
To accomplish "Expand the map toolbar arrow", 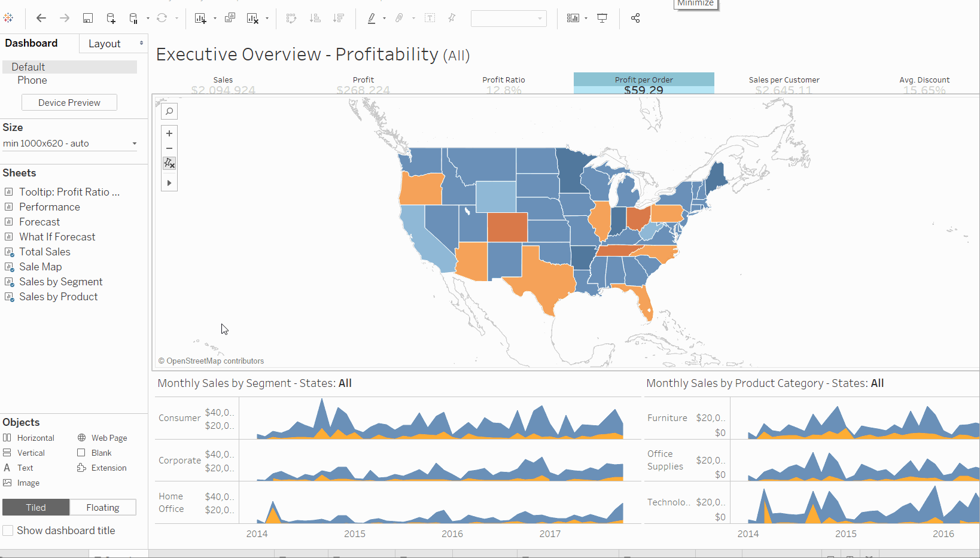I will click(169, 182).
